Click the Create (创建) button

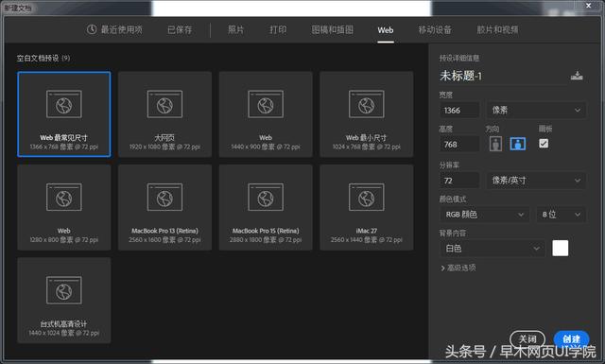(571, 338)
